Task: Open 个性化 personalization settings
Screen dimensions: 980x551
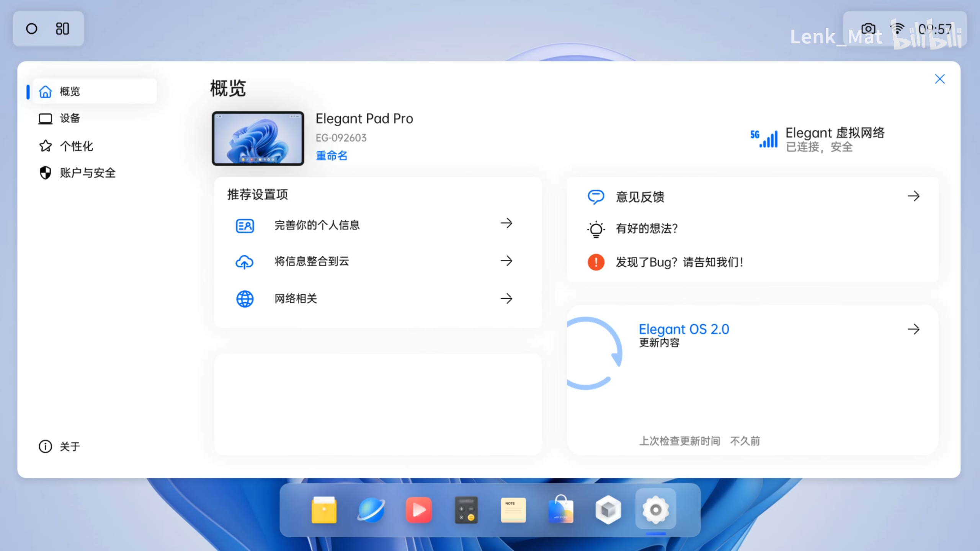Action: pyautogui.click(x=76, y=146)
